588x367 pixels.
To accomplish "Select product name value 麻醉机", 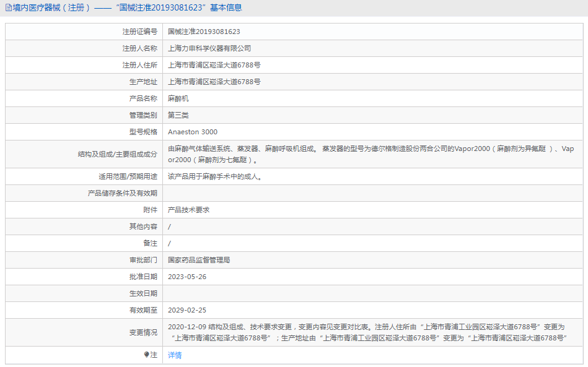I will point(178,98).
